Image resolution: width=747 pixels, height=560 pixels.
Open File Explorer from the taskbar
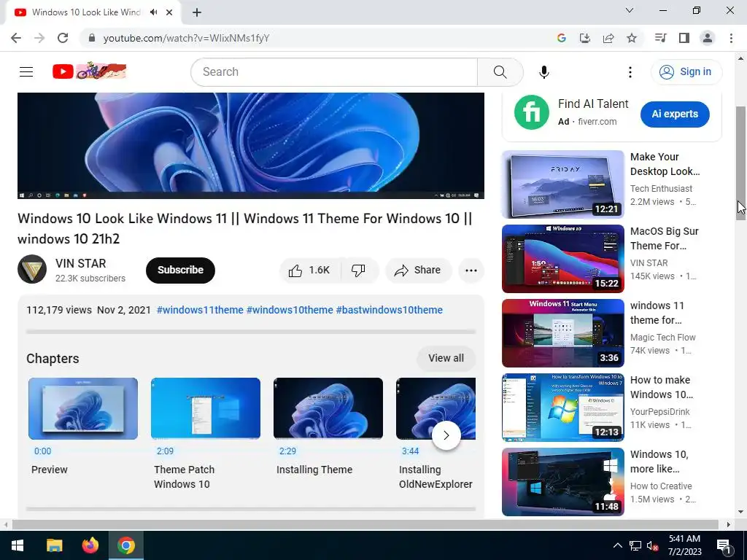pos(54,545)
